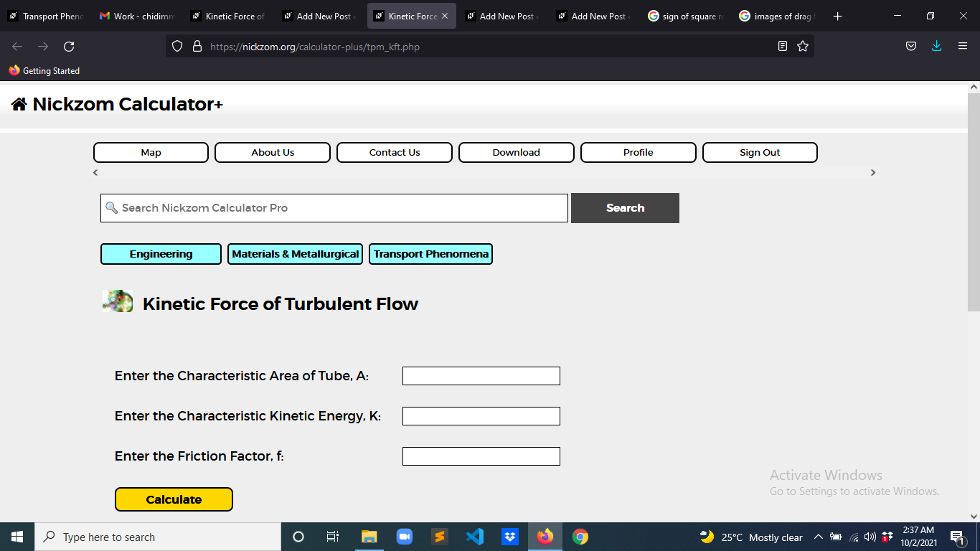Click the Search Nickzom Calculator Pro field

pyautogui.click(x=334, y=208)
